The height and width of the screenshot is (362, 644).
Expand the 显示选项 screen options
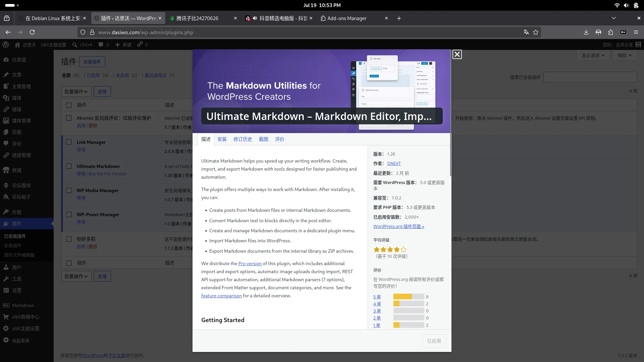coord(593,55)
